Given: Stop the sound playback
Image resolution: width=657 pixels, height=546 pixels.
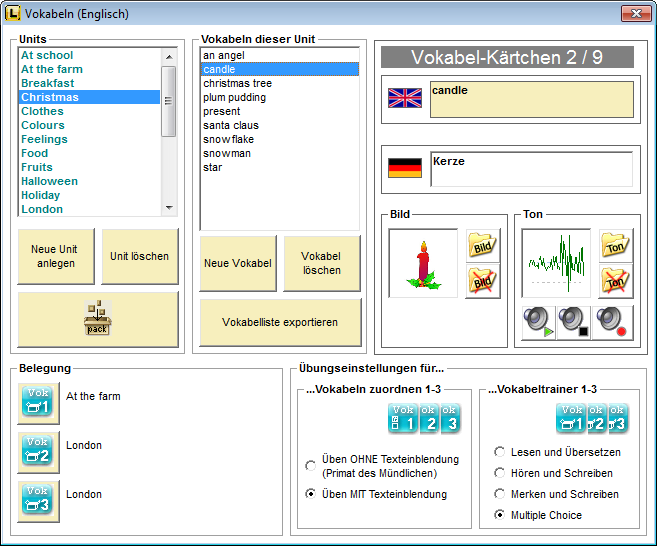Looking at the screenshot, I should click(x=576, y=322).
